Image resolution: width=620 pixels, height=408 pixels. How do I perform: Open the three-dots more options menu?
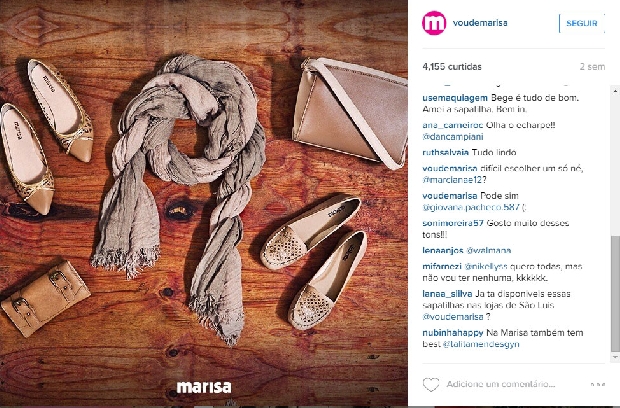[x=597, y=384]
